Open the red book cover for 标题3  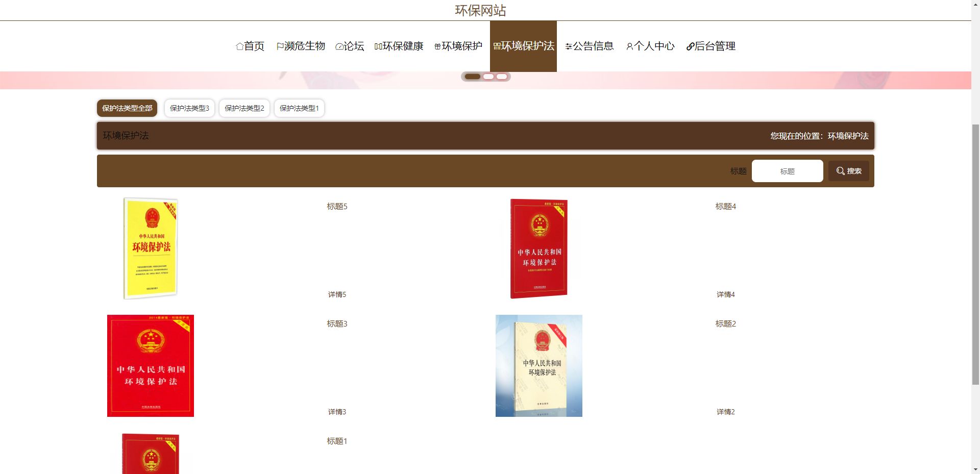[151, 366]
